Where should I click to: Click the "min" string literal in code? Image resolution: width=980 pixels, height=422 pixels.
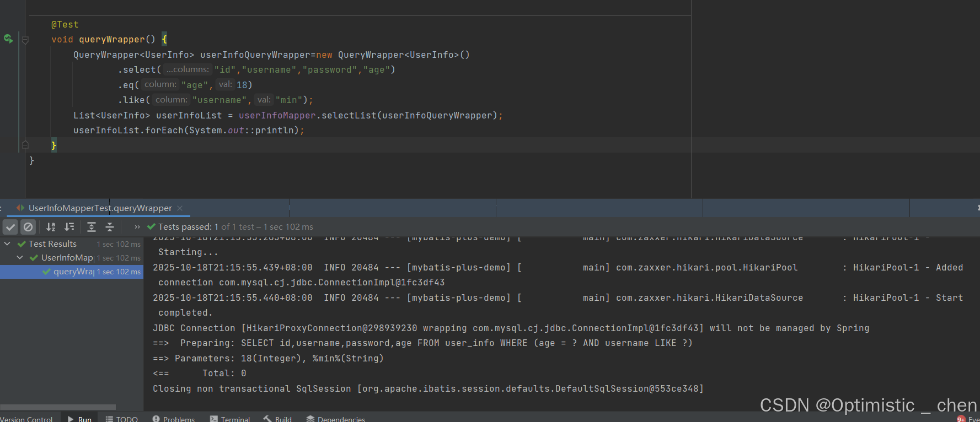pyautogui.click(x=288, y=100)
